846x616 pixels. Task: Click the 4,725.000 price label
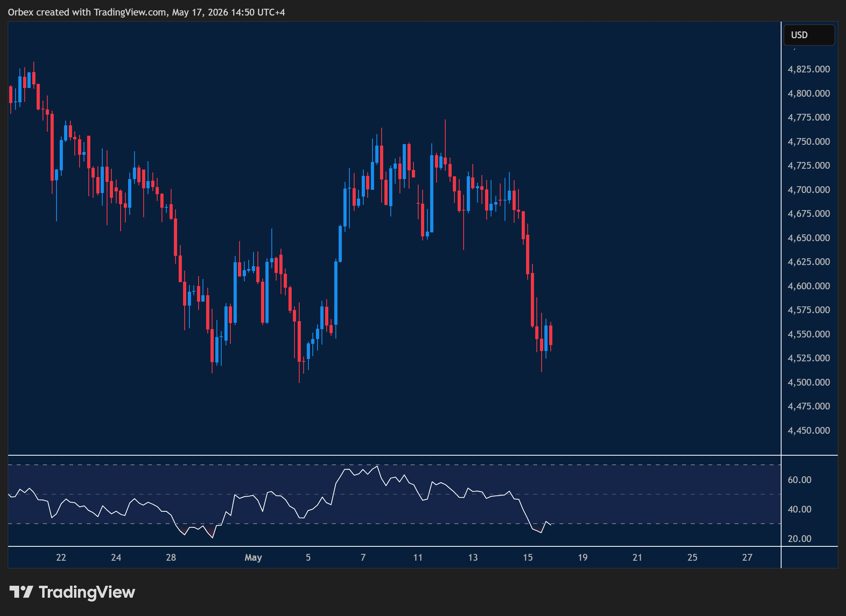[809, 166]
